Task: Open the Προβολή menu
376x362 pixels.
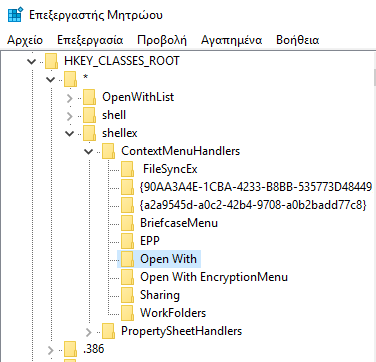Action: pos(162,40)
